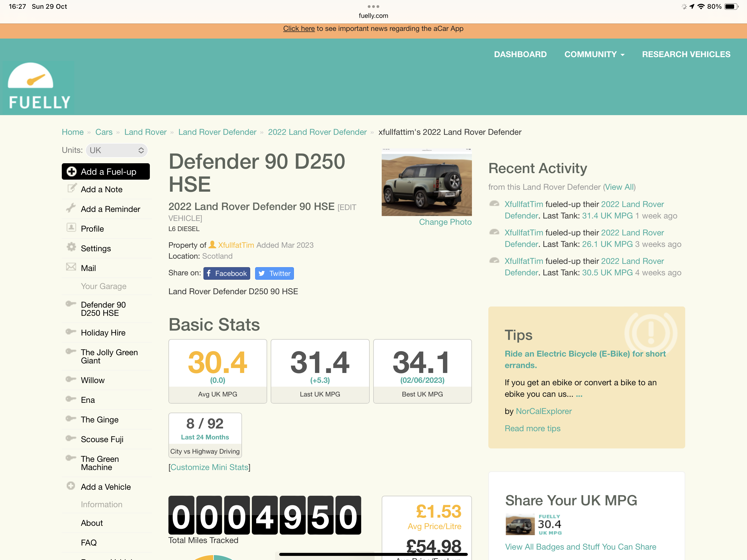Image resolution: width=747 pixels, height=560 pixels.
Task: Select Add a Vehicle in sidebar
Action: point(106,487)
